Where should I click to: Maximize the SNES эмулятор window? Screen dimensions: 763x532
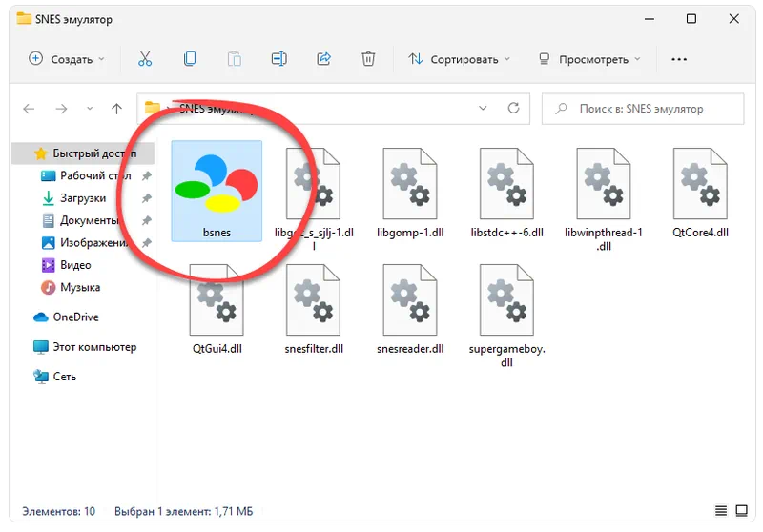point(691,19)
